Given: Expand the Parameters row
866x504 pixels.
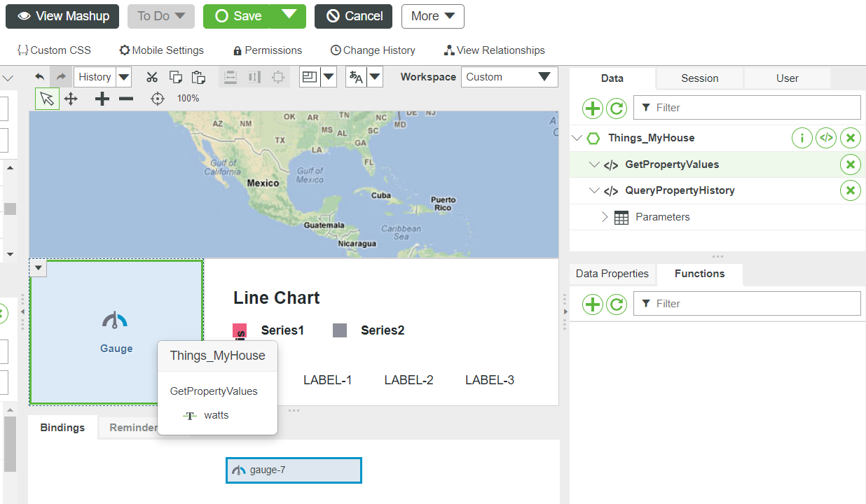Looking at the screenshot, I should click(605, 217).
